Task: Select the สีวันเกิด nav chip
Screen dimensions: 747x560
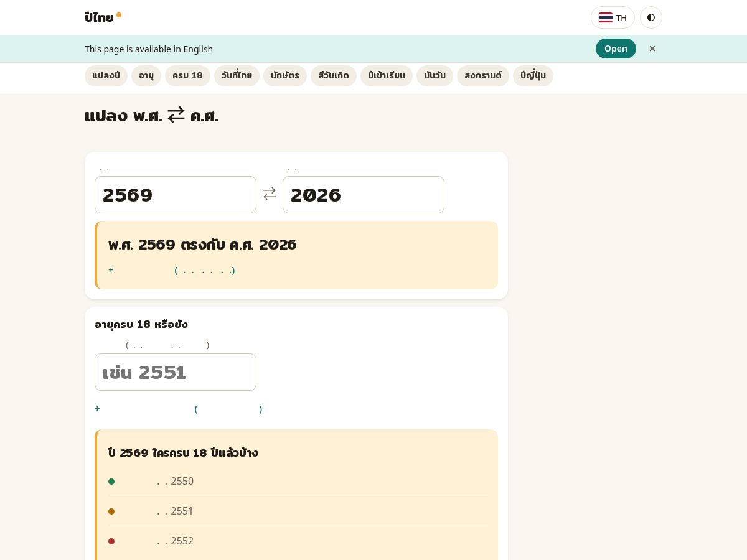Action: pyautogui.click(x=334, y=76)
